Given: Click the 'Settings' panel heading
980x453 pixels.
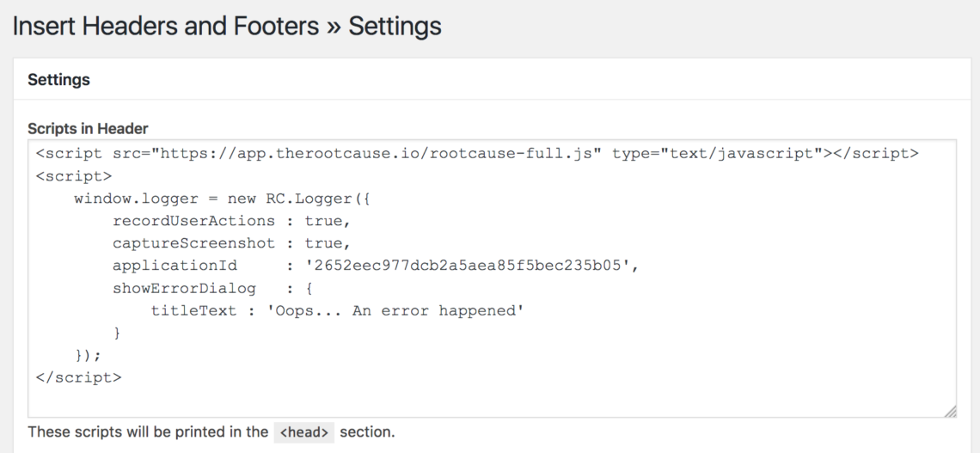Looking at the screenshot, I should 58,80.
